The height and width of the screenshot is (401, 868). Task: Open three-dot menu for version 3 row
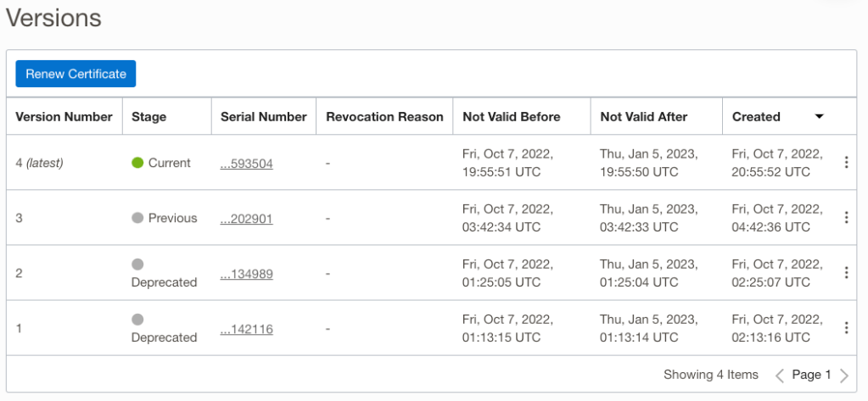[846, 218]
